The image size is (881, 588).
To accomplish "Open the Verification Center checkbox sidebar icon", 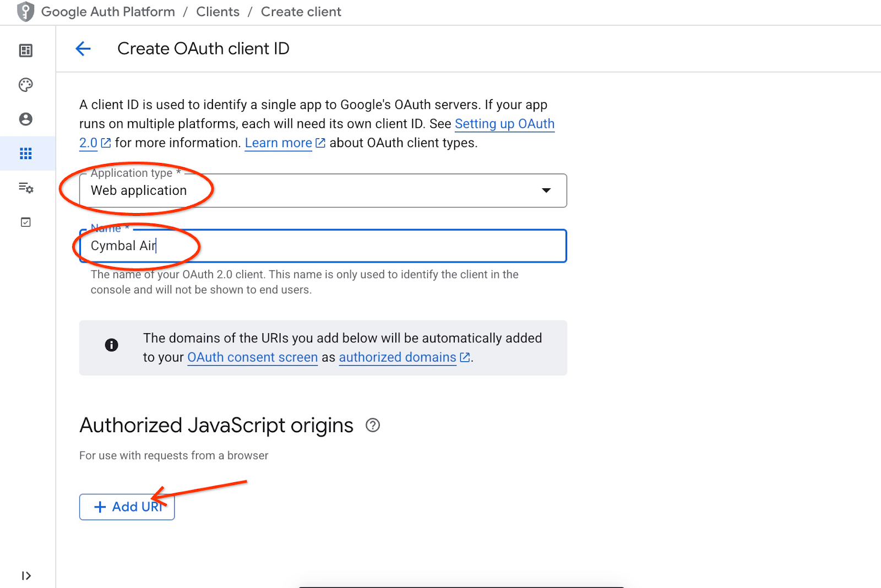I will click(26, 222).
